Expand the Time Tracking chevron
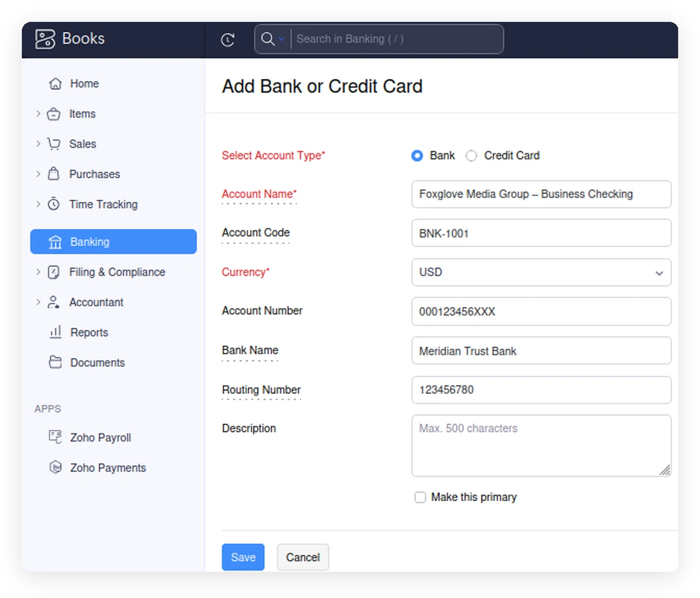 click(38, 204)
